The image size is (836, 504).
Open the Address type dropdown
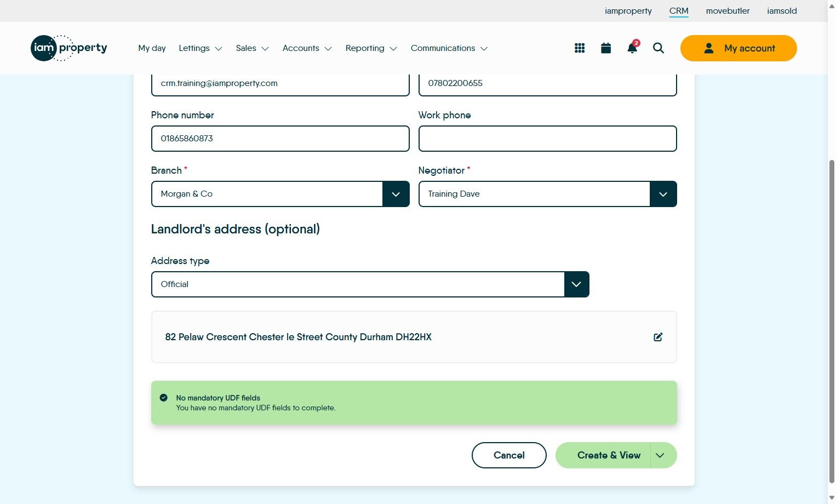pos(576,284)
